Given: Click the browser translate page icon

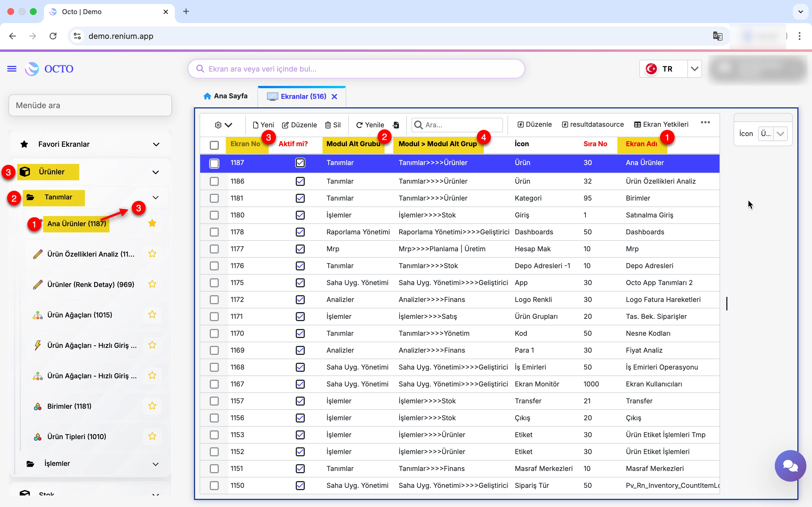Looking at the screenshot, I should (717, 36).
